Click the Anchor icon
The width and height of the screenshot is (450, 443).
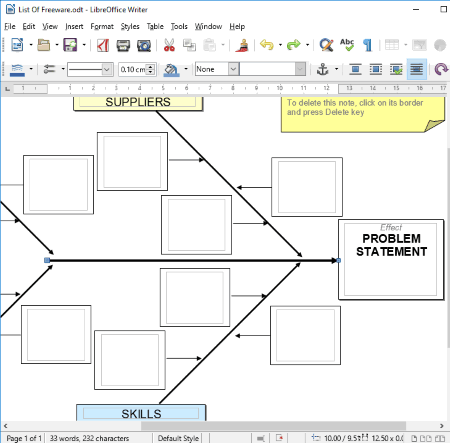(322, 69)
